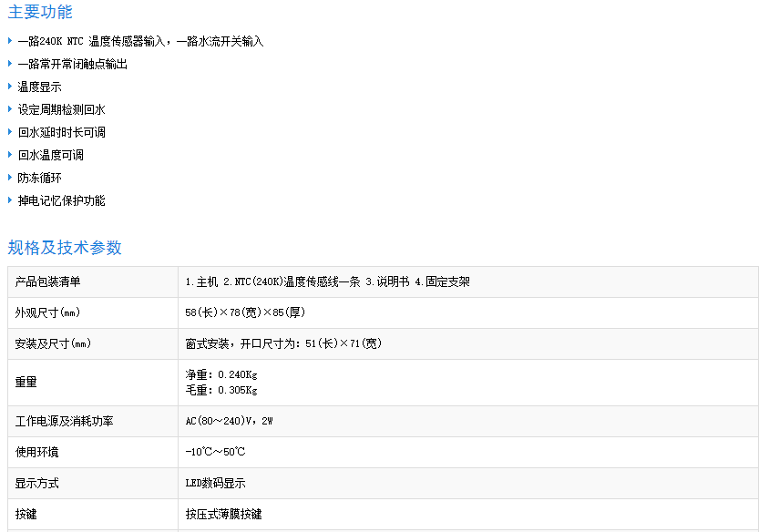Click the value 按压式薄膜按键
The width and height of the screenshot is (769, 532).
(x=223, y=515)
